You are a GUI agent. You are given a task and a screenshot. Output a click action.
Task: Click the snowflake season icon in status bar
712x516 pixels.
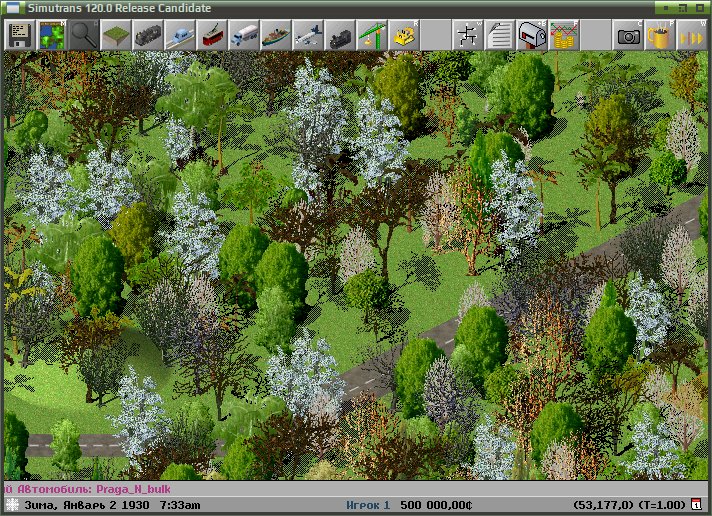(12, 505)
